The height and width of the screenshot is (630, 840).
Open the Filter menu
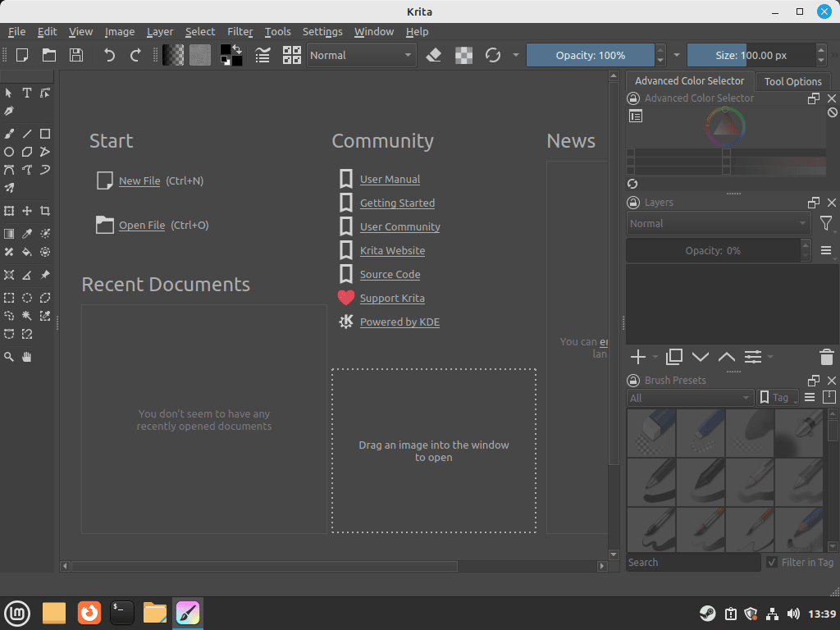click(x=240, y=32)
